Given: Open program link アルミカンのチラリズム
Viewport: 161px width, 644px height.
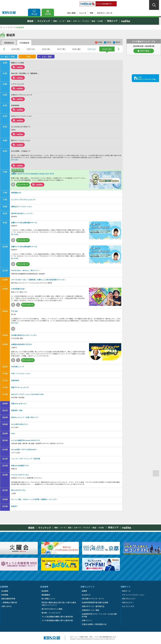Looking at the screenshot, I should coord(20,475).
